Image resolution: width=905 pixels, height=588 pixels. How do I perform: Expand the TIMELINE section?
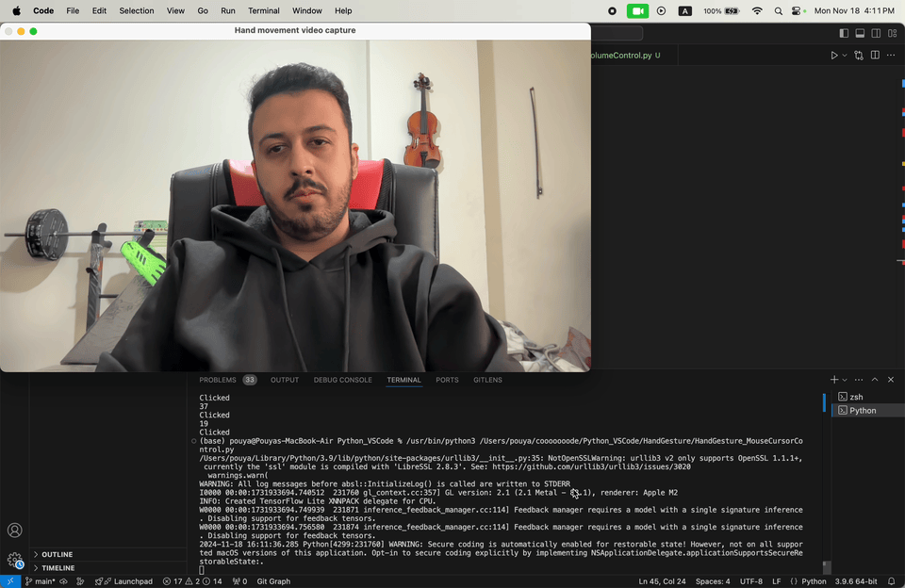(109, 568)
